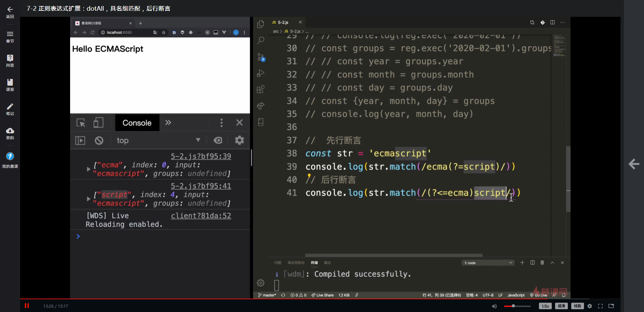Close the 5-2.js editor tab
644x312 pixels.
point(300,22)
